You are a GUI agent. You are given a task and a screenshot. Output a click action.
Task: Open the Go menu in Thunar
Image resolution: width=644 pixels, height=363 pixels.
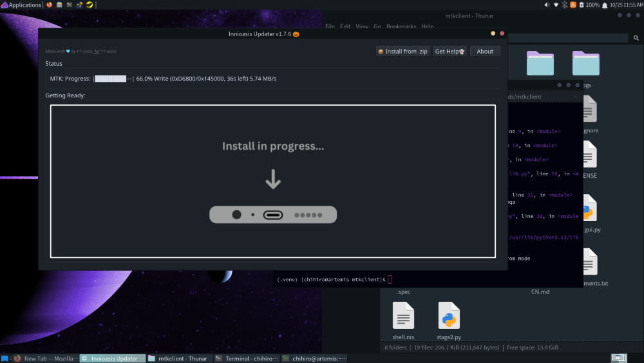pos(377,26)
